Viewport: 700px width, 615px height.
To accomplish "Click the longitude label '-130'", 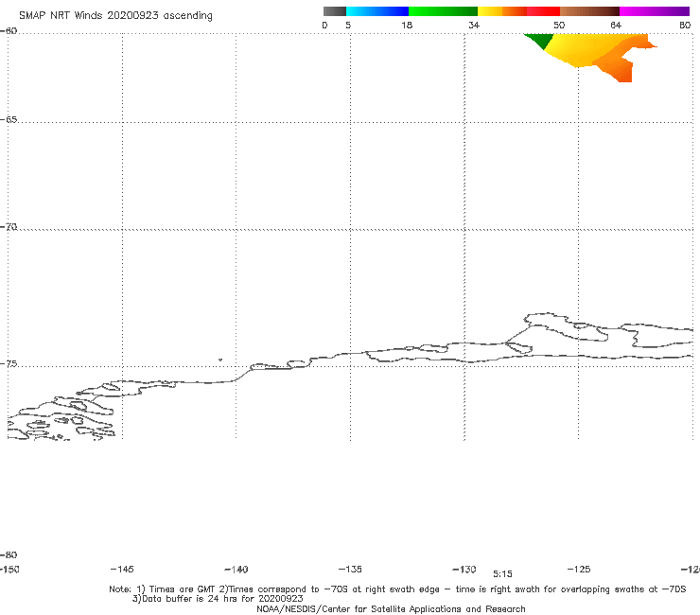I will click(464, 569).
